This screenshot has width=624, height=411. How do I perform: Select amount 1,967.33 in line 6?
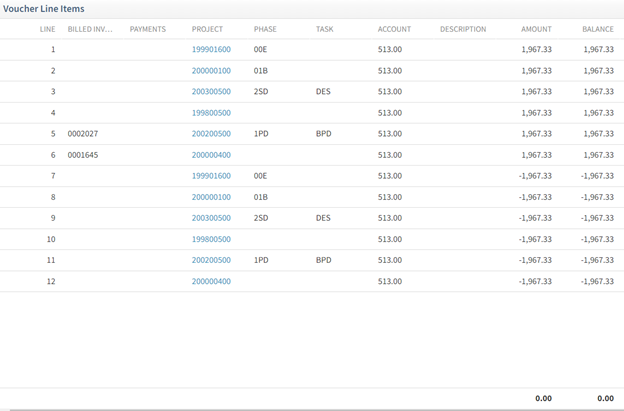(x=536, y=155)
